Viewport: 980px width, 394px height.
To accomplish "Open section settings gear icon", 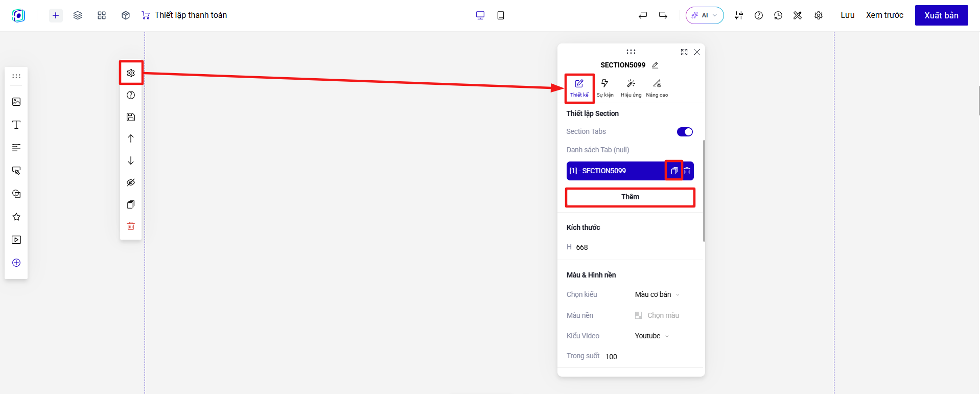I will point(131,73).
